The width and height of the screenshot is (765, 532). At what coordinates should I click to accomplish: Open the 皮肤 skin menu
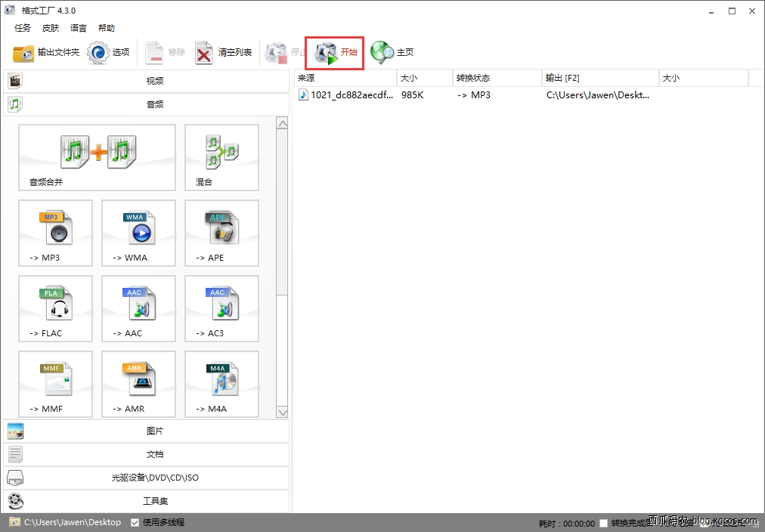pyautogui.click(x=51, y=28)
